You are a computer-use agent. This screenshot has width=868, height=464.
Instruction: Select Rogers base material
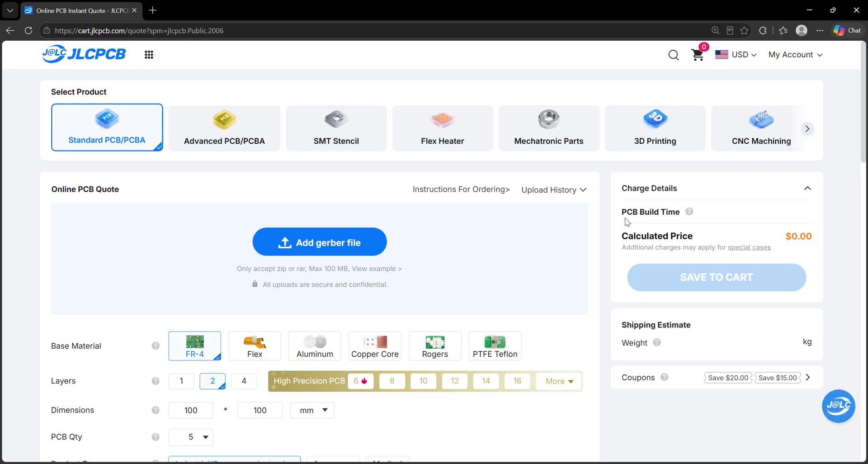435,346
